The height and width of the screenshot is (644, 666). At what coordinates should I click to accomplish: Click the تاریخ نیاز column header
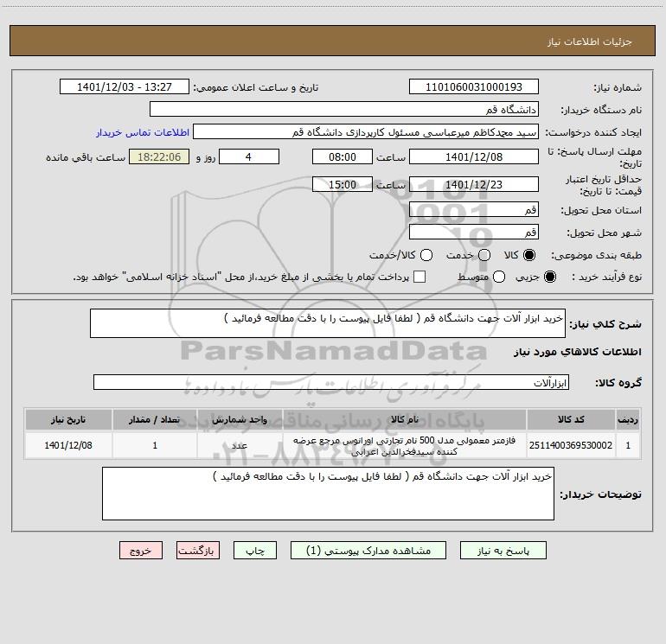(x=68, y=419)
